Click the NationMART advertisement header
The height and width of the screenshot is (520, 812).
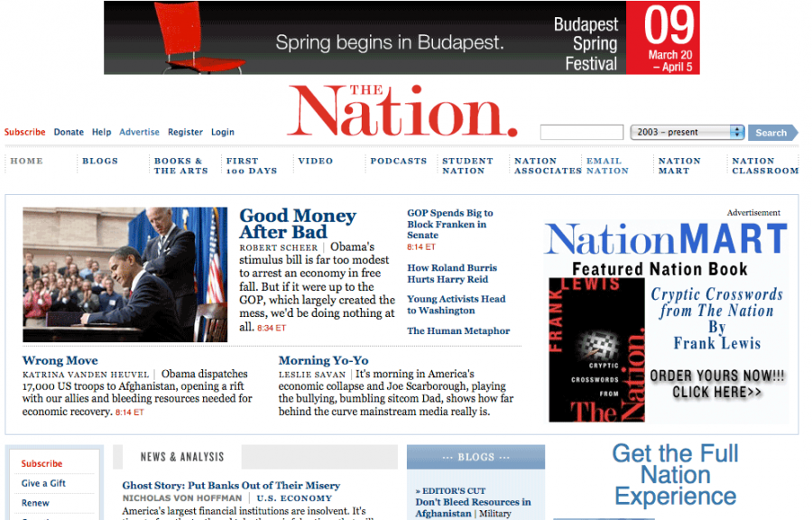tap(666, 238)
